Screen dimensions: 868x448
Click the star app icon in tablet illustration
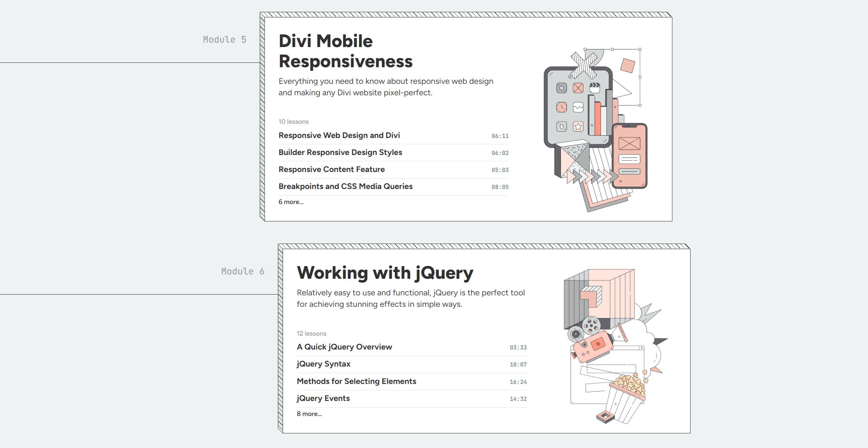tap(578, 127)
